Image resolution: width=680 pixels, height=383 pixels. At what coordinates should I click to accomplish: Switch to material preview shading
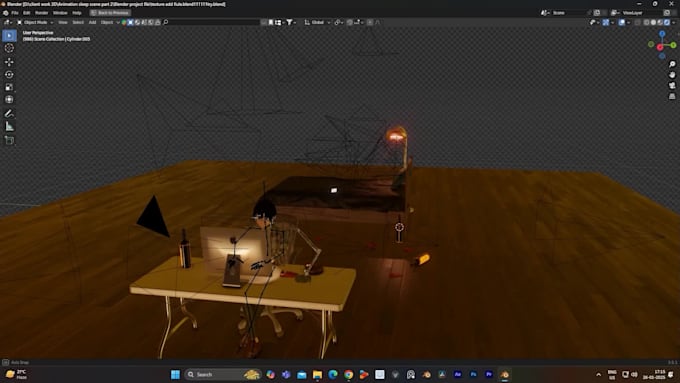click(660, 22)
